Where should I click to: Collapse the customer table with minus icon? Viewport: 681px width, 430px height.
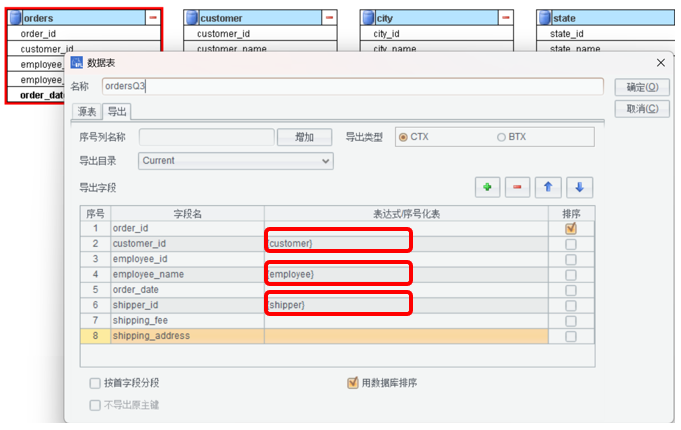(329, 18)
